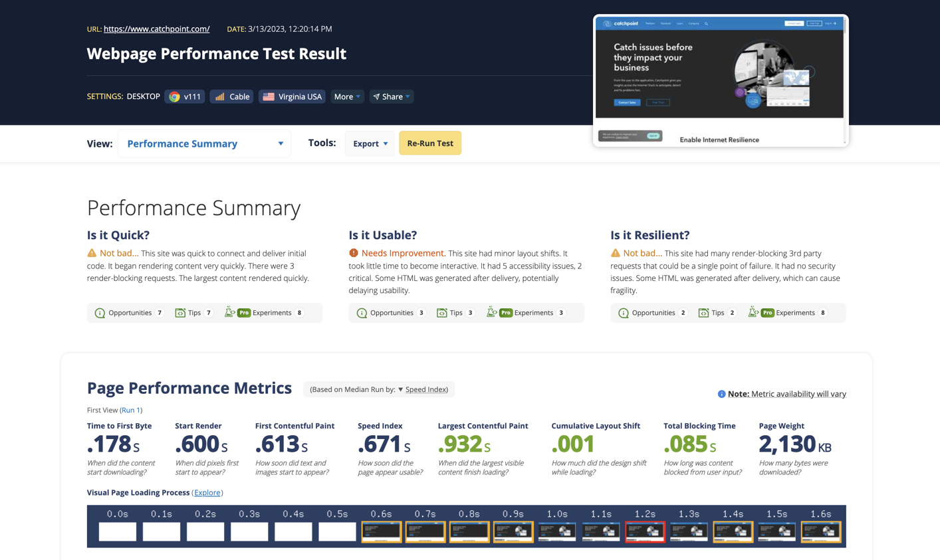Click the Note info icon about metric availability
Screen dimensions: 940x560
[721, 394]
